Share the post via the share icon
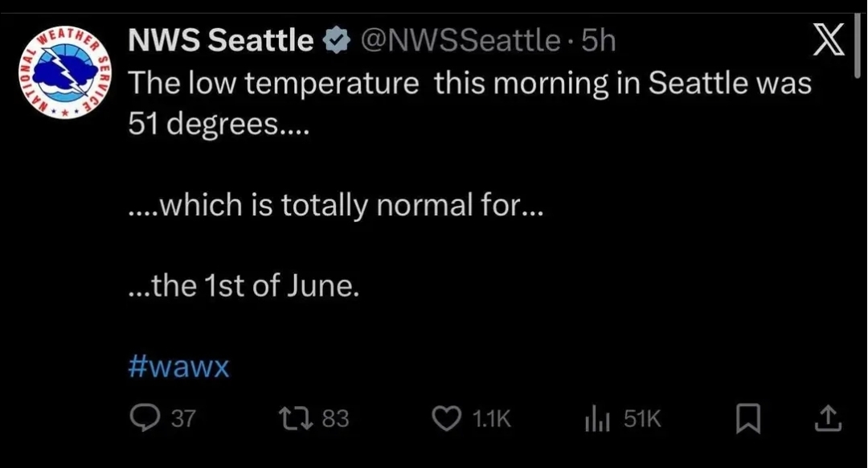 point(829,418)
